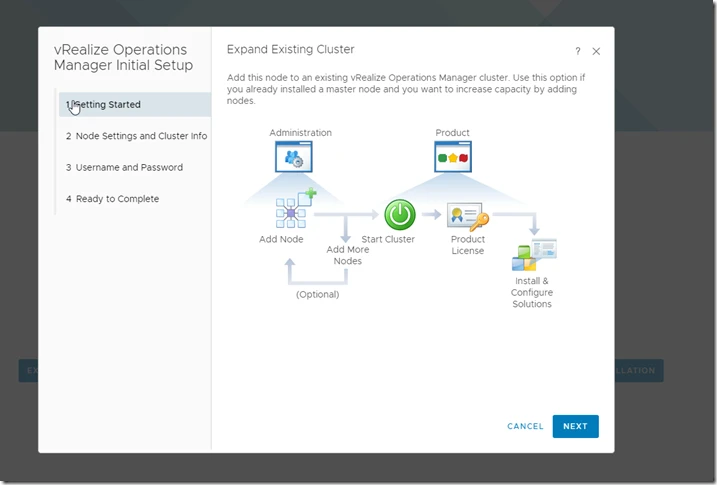Click the vRealize Operations Manager Initial Setup title
This screenshot has width=717, height=485.
coord(123,57)
